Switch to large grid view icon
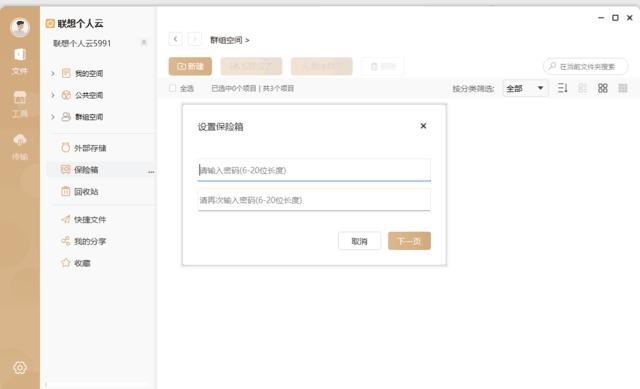This screenshot has height=389, width=640. point(602,88)
